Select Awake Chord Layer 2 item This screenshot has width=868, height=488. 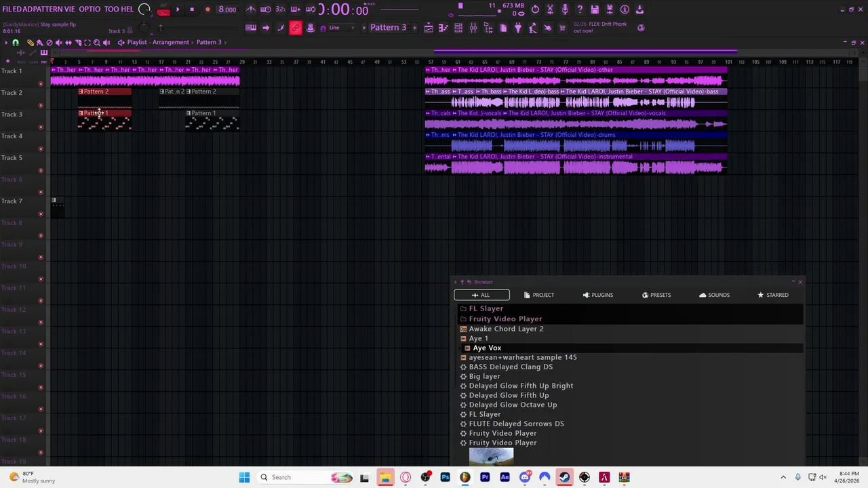tap(506, 329)
